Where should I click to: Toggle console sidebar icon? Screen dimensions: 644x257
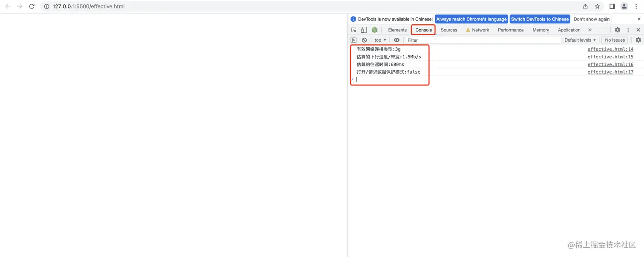[354, 40]
